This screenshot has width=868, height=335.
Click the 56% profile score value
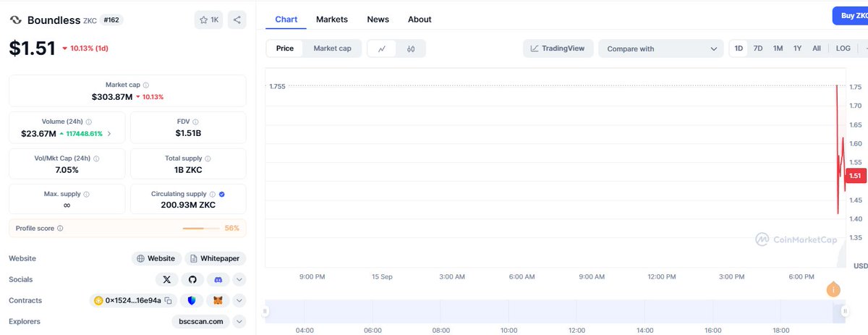click(231, 228)
